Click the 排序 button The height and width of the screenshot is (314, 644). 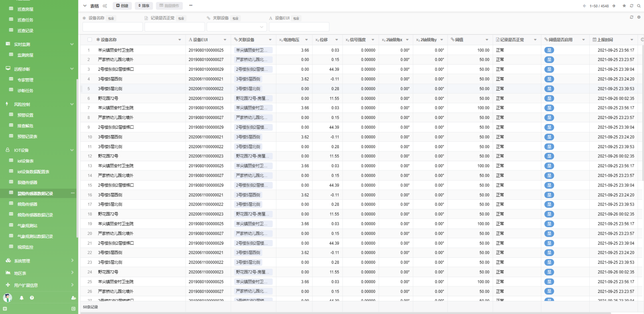(144, 6)
